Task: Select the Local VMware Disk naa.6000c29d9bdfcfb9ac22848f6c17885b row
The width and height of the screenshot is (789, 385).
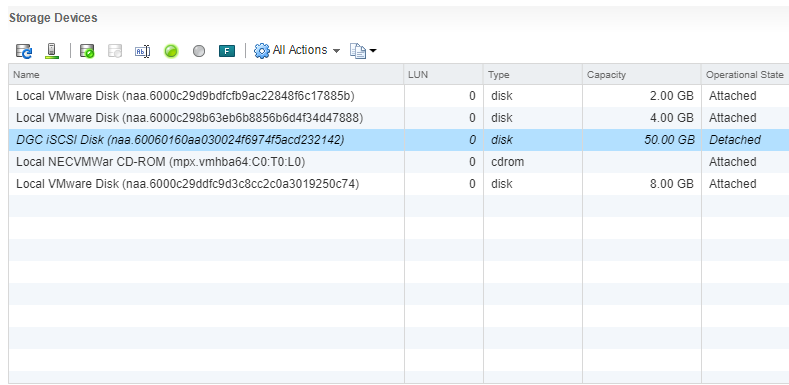Action: click(x=399, y=96)
